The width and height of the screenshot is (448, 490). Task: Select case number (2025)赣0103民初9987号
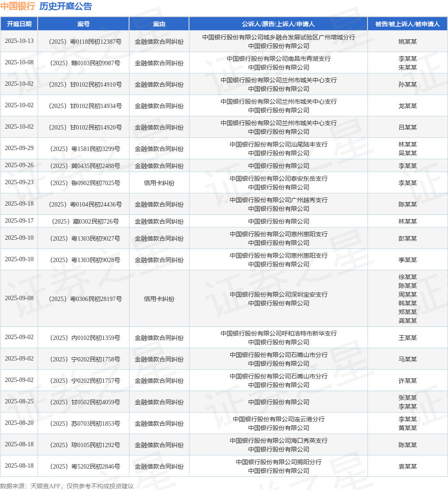85,63
